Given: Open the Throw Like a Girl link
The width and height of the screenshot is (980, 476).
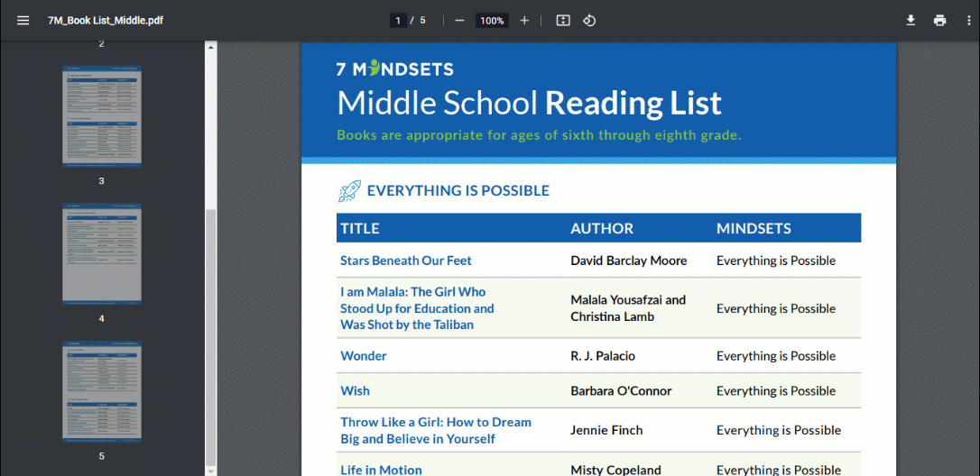Looking at the screenshot, I should click(436, 430).
